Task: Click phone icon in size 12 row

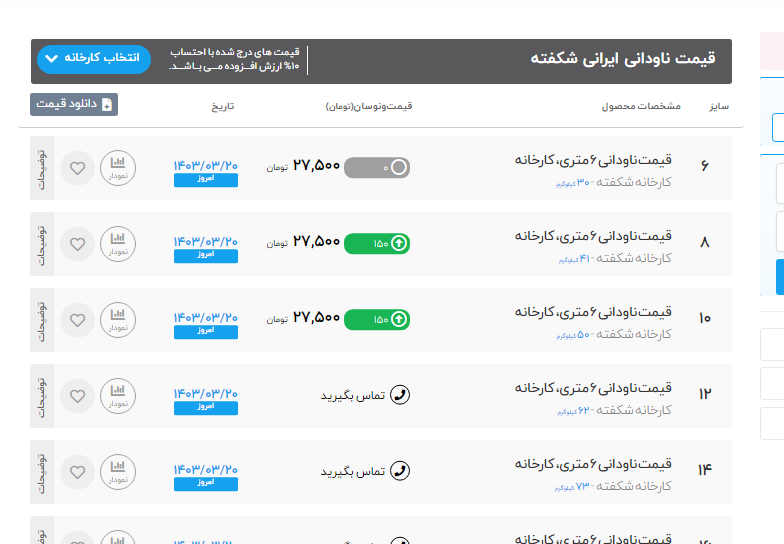Action: (x=400, y=395)
